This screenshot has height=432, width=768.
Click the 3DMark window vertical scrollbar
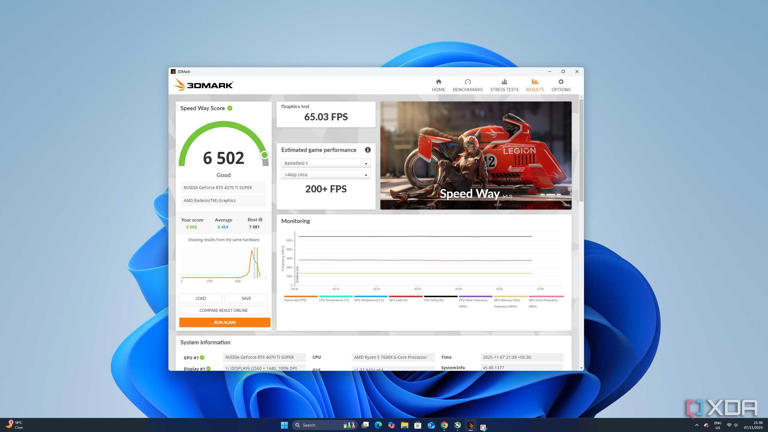coord(581,149)
